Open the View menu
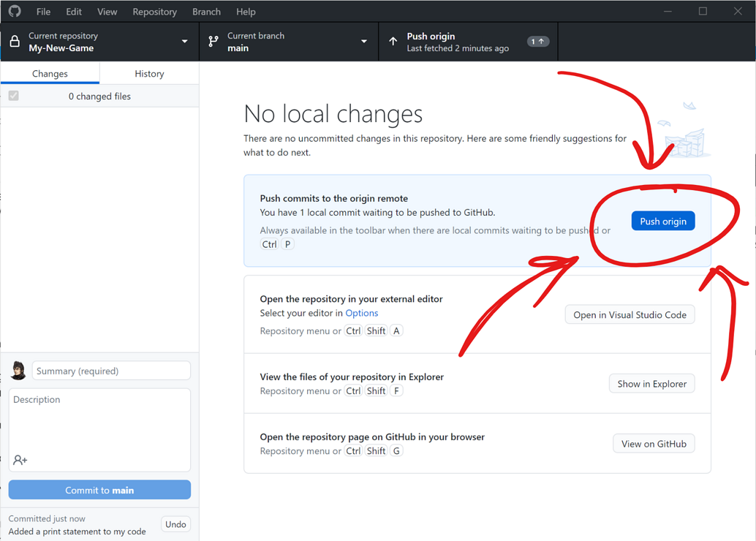 point(107,12)
